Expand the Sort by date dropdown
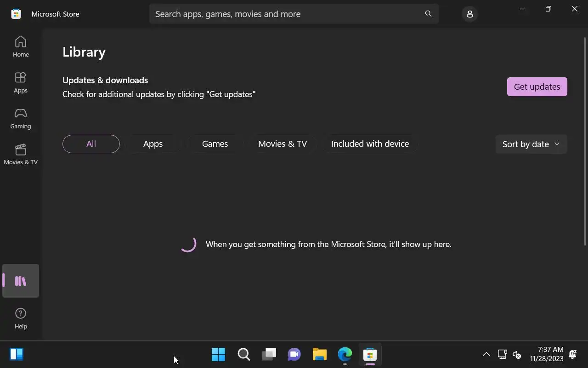 (x=531, y=144)
